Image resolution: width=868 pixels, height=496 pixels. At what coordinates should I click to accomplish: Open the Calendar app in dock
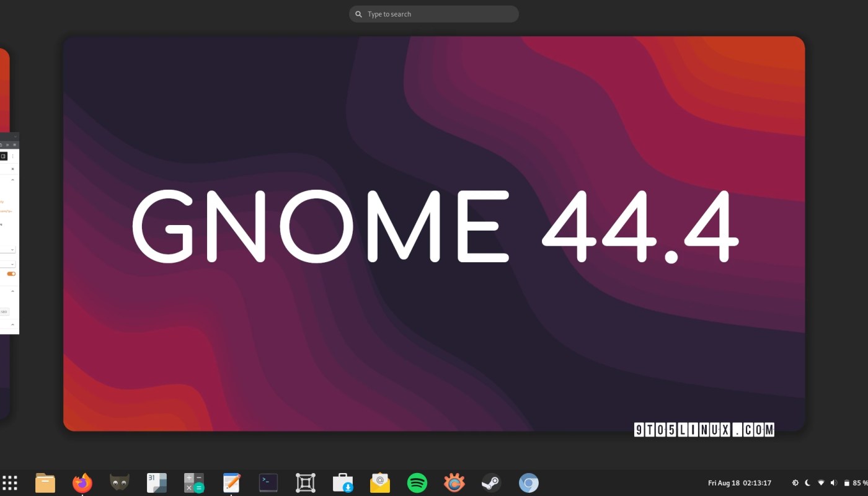tap(157, 483)
